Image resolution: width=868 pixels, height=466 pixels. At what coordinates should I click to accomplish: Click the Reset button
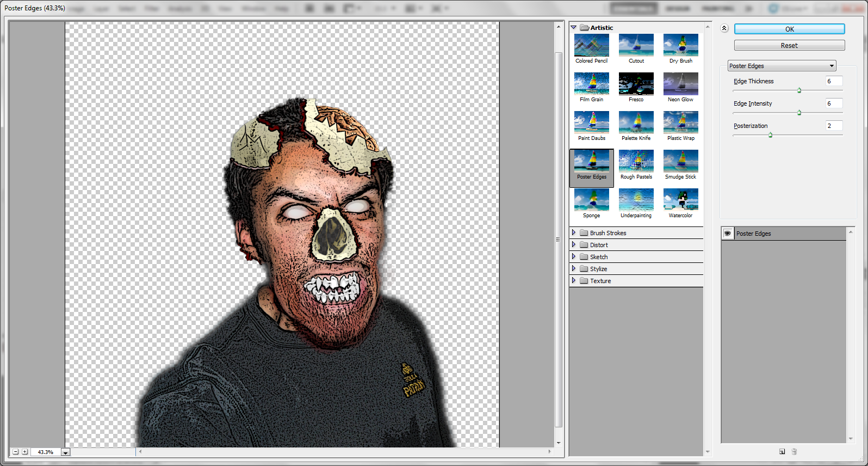click(789, 45)
